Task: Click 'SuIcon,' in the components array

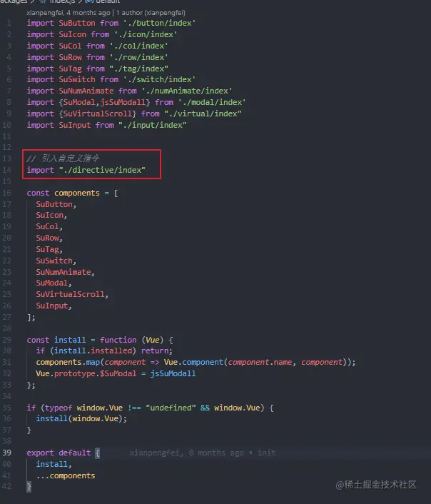Action: pos(51,215)
